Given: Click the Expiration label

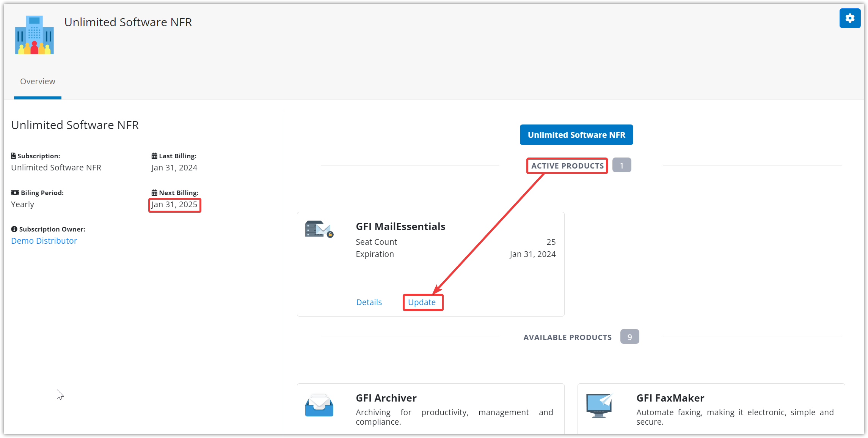Looking at the screenshot, I should pyautogui.click(x=375, y=254).
